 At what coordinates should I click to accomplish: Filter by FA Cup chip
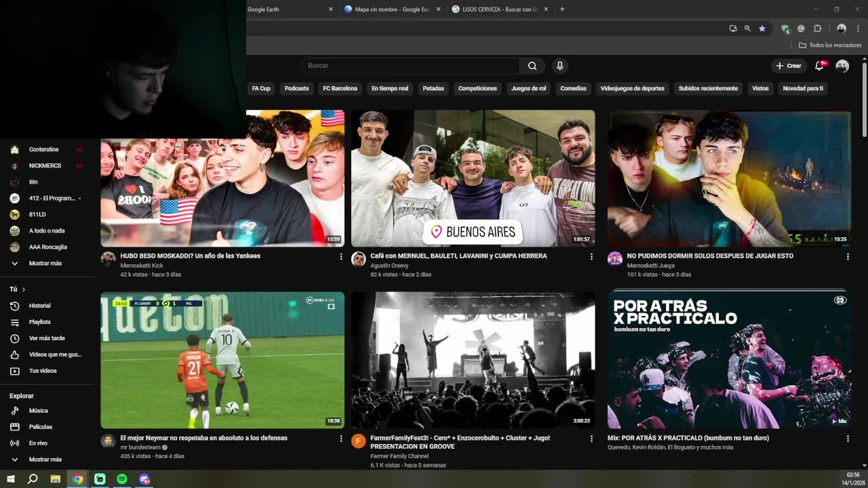tap(261, 89)
